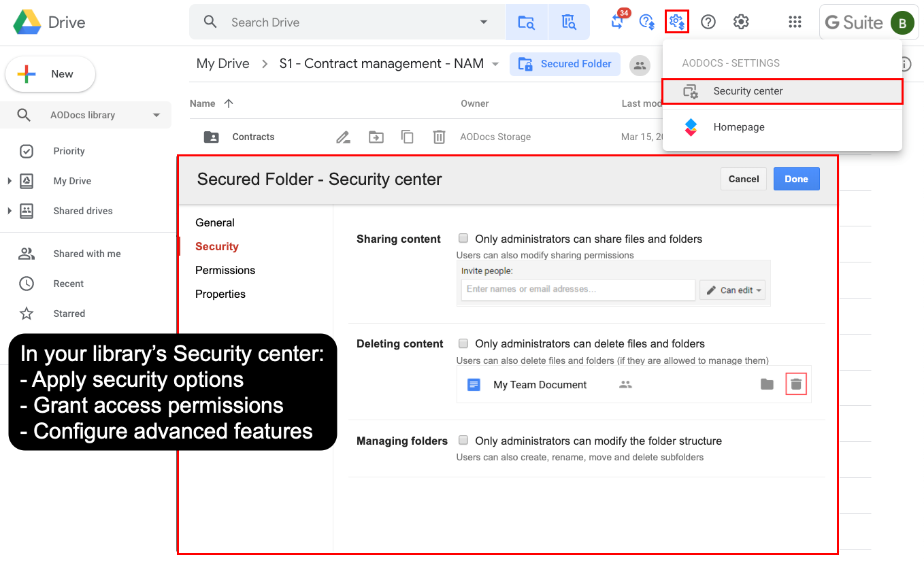Open the folder name dropdown in breadcrumb
The image size is (924, 561).
pyautogui.click(x=495, y=64)
